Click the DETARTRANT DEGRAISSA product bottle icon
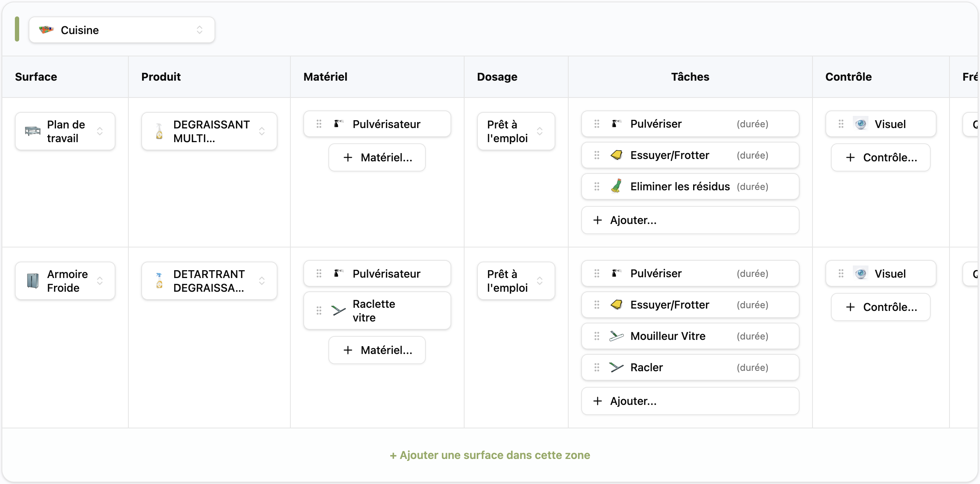 159,281
